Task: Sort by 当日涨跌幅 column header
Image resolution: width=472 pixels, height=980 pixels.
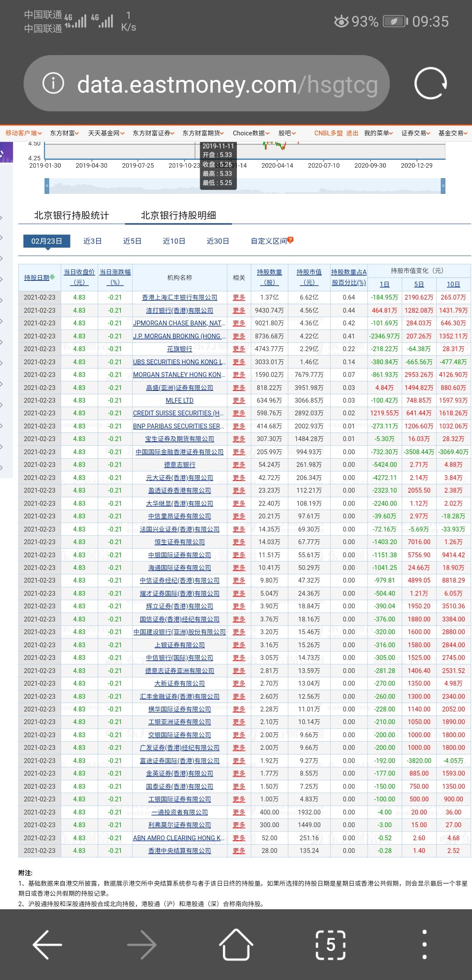Action: pos(115,277)
